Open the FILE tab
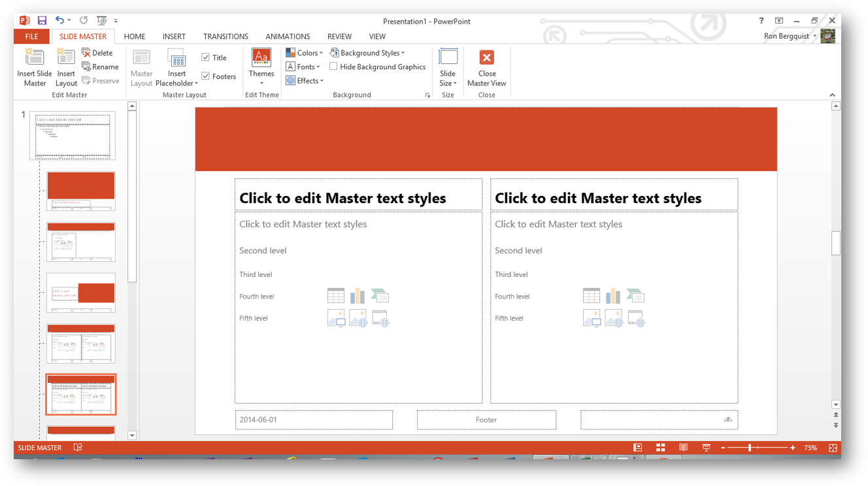 tap(31, 37)
